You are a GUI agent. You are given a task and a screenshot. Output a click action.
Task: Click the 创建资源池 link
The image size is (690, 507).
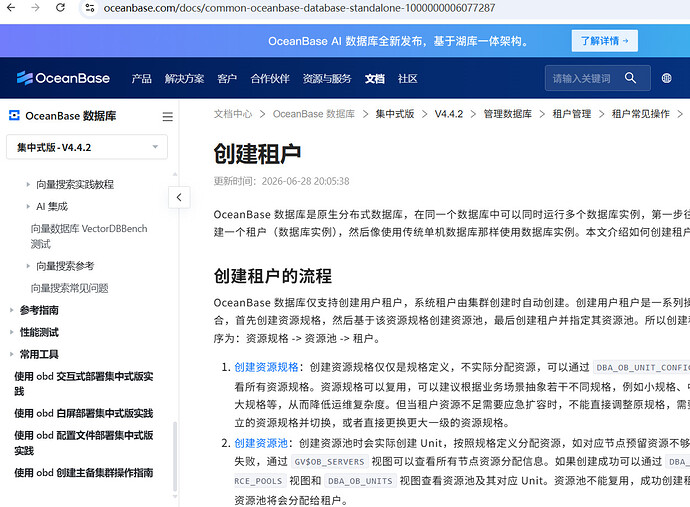click(x=261, y=443)
